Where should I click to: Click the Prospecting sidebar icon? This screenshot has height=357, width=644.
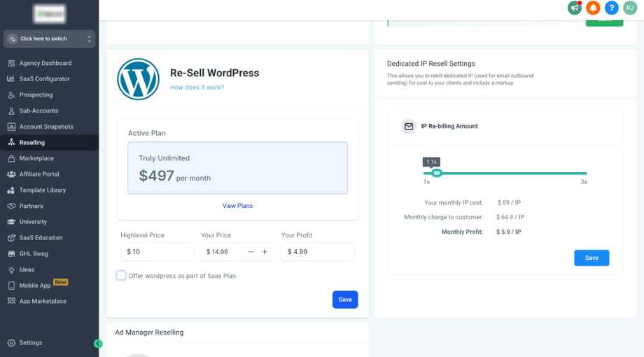tap(11, 95)
